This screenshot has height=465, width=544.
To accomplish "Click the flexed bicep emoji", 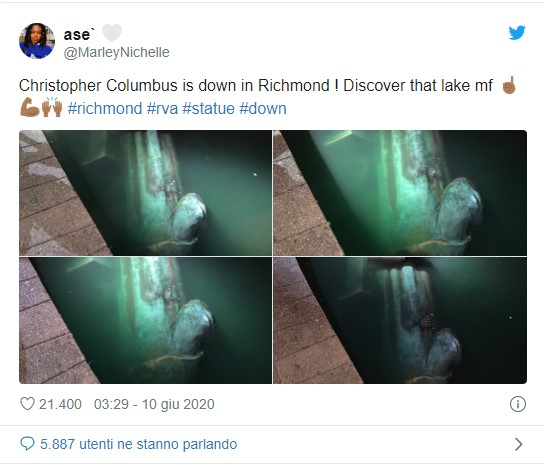I will 30,107.
